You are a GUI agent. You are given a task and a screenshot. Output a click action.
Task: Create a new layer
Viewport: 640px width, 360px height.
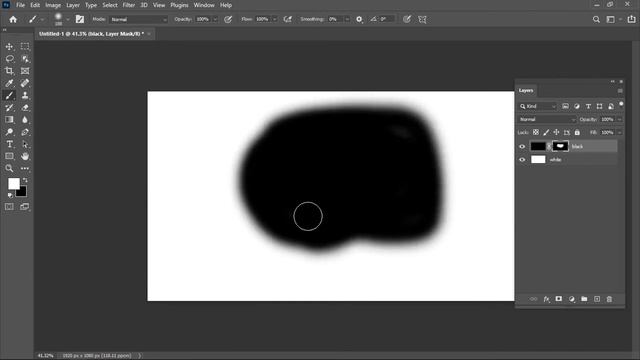click(x=597, y=299)
